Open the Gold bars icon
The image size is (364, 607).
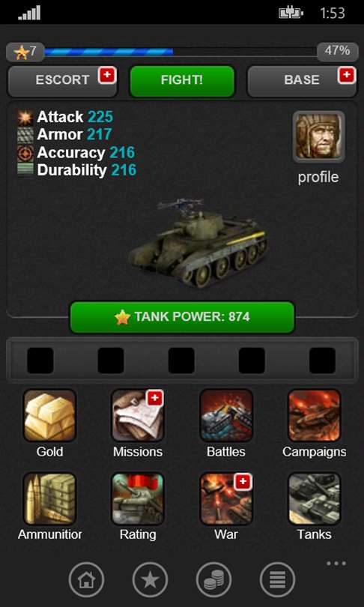click(x=49, y=415)
